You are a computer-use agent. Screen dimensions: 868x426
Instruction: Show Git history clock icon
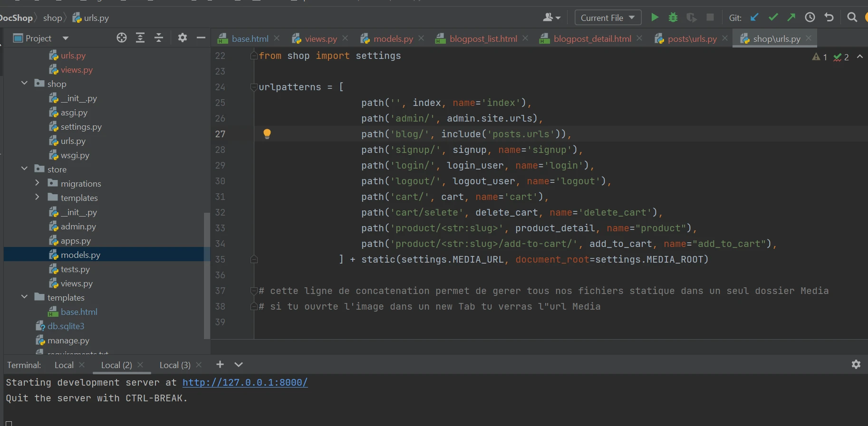coord(810,18)
